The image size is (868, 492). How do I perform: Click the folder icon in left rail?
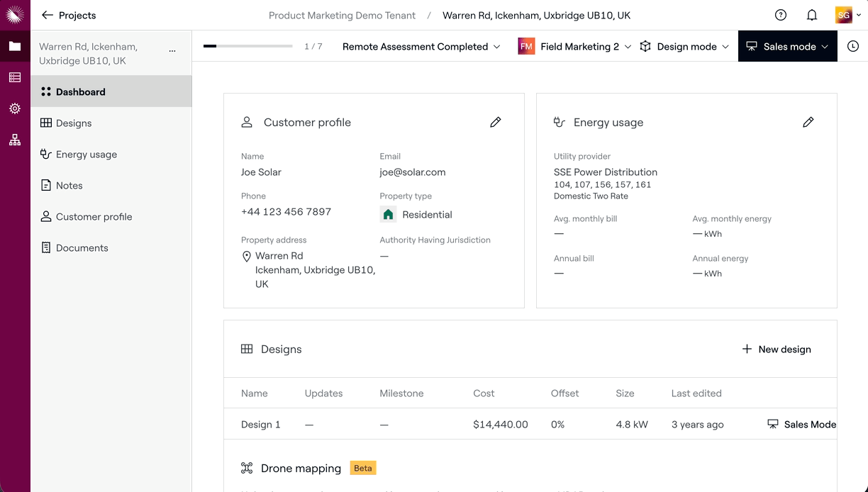(15, 46)
